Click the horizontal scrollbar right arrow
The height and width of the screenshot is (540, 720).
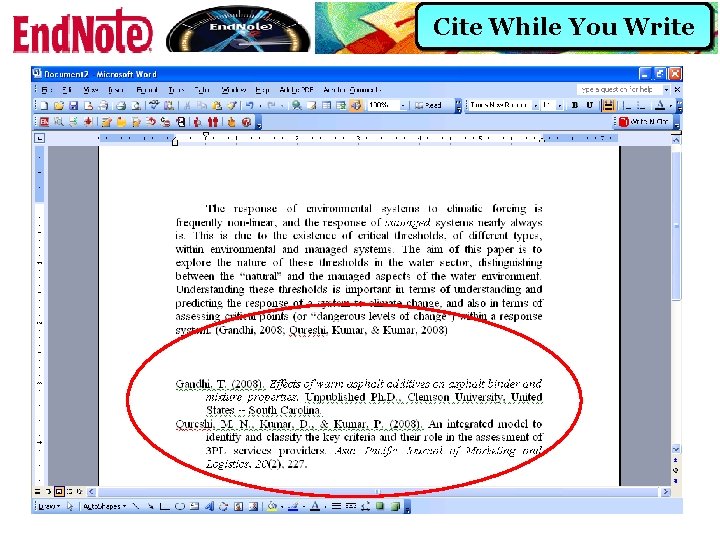point(666,492)
